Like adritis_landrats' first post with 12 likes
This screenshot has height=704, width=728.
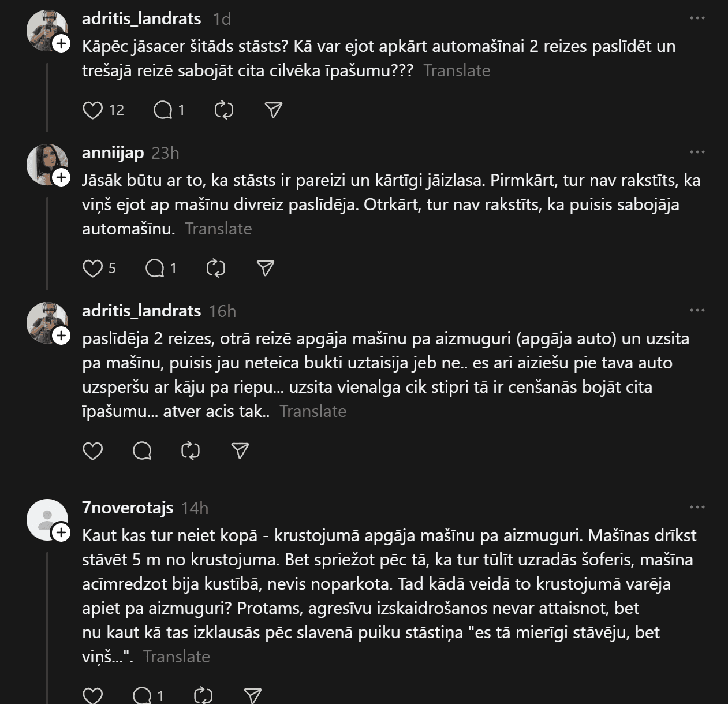tap(93, 110)
